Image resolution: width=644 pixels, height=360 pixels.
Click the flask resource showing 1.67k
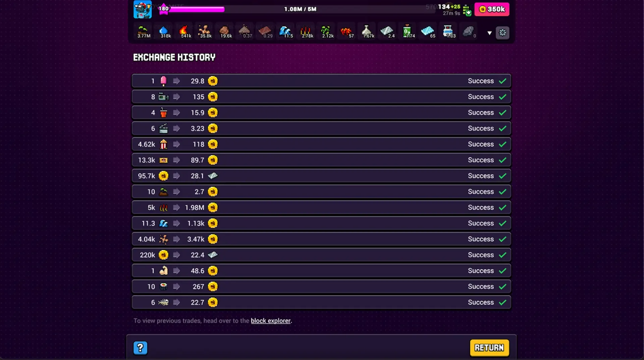coord(367,32)
